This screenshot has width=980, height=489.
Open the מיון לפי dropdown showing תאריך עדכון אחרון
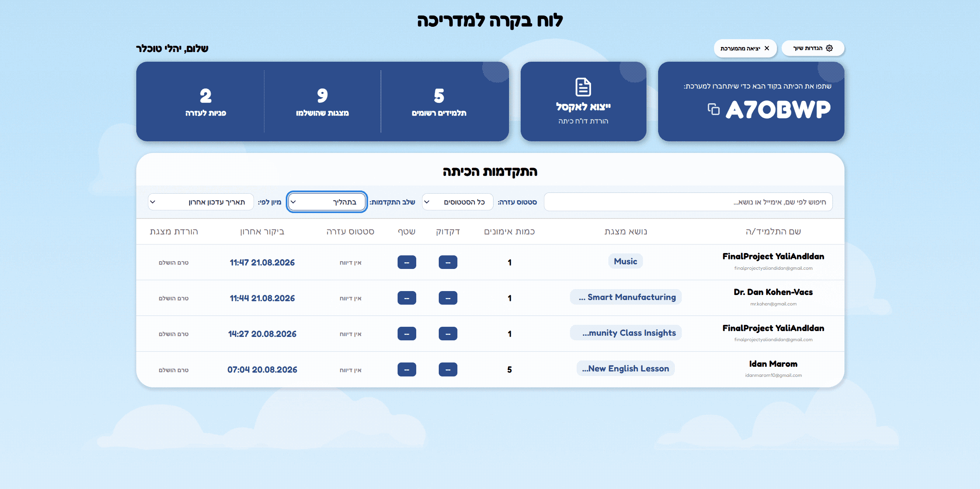201,202
